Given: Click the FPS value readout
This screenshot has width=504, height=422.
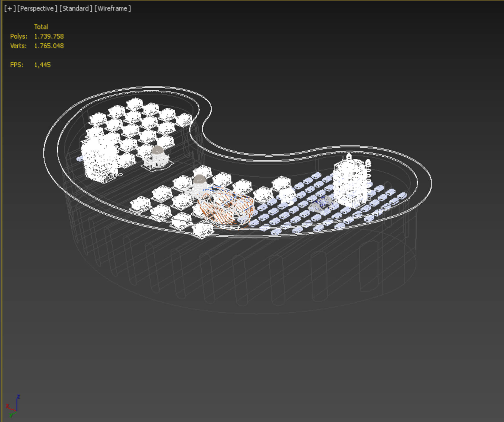Looking at the screenshot, I should click(x=42, y=65).
